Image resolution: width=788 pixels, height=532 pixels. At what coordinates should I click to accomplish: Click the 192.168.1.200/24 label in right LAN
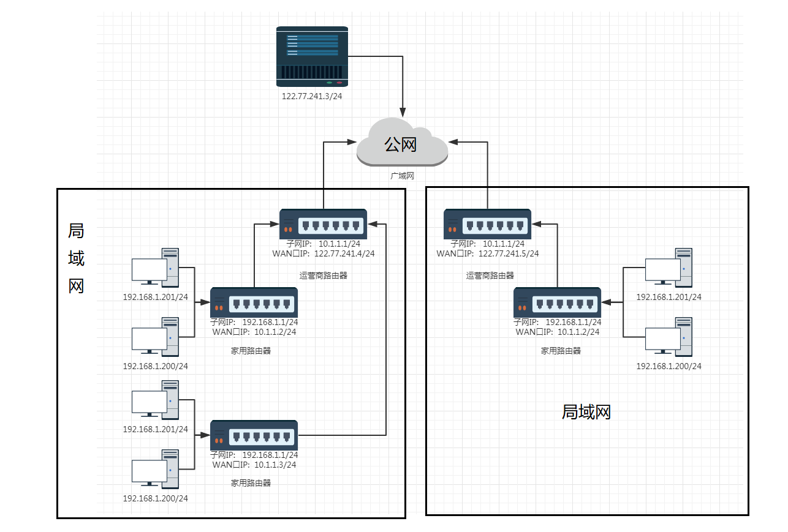coord(669,366)
